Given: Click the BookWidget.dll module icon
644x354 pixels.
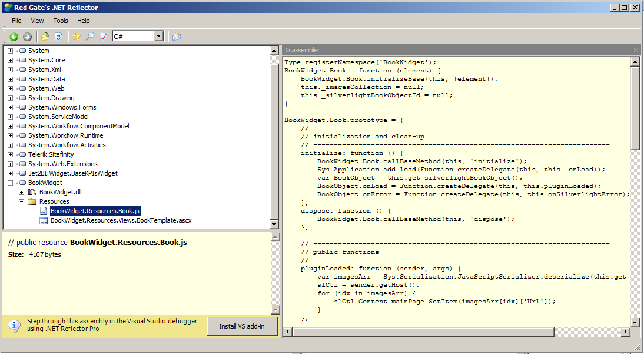Looking at the screenshot, I should [32, 192].
